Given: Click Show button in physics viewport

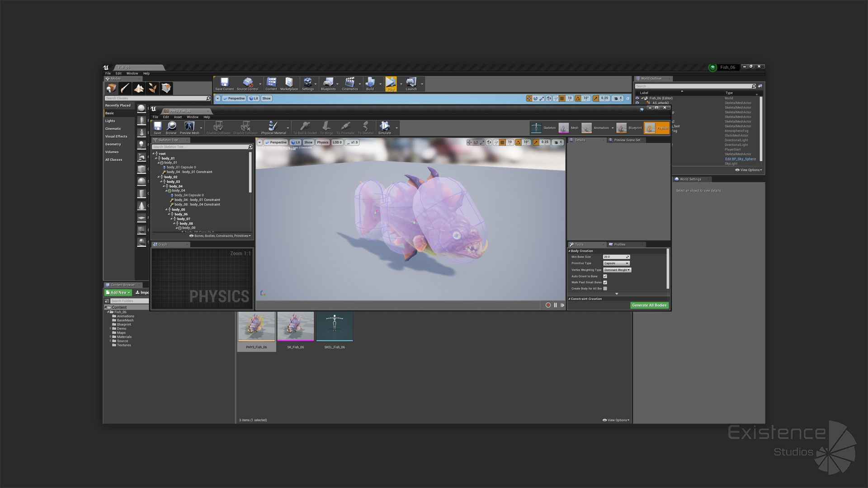Looking at the screenshot, I should [308, 142].
